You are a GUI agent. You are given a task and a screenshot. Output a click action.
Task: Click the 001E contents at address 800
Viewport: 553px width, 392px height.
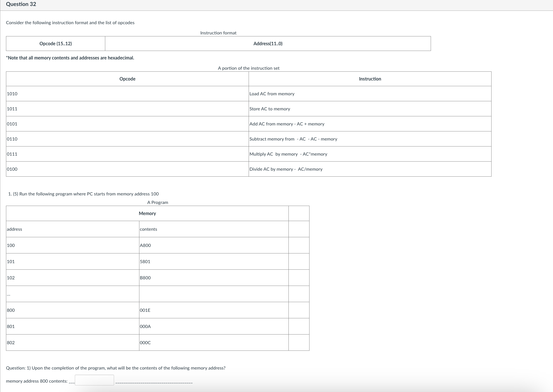(145, 310)
